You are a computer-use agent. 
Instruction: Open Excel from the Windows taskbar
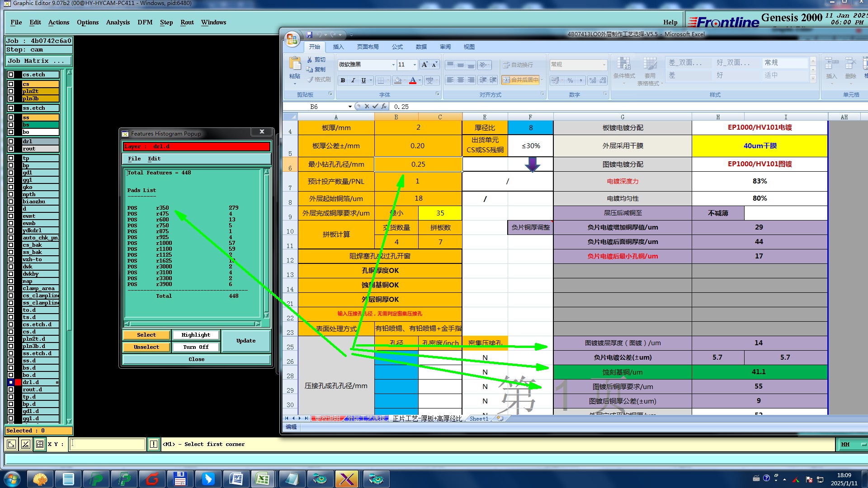pyautogui.click(x=263, y=479)
